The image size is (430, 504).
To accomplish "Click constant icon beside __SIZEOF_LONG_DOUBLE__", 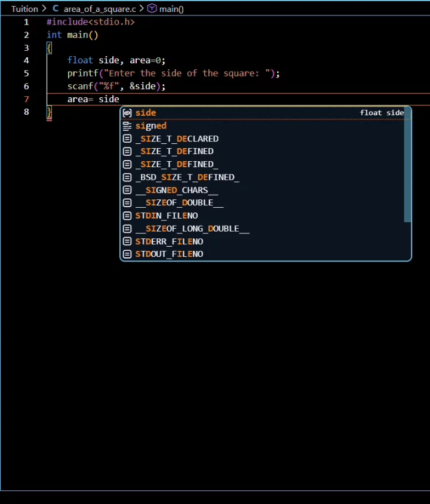I will pos(127,229).
